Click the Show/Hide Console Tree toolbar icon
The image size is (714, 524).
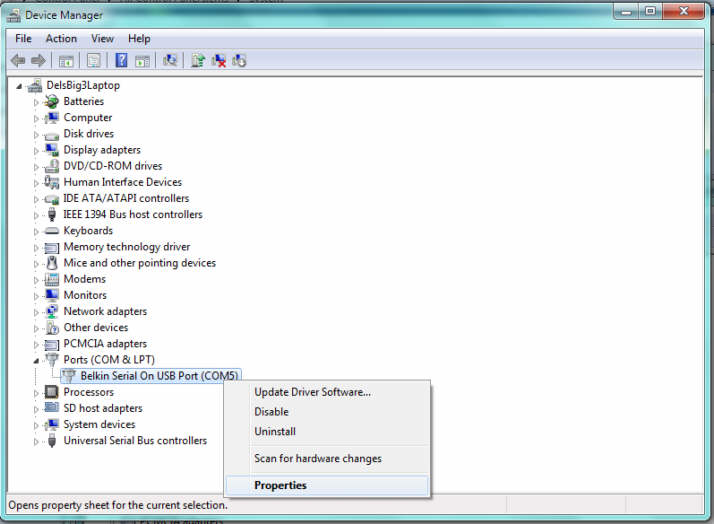(x=66, y=61)
